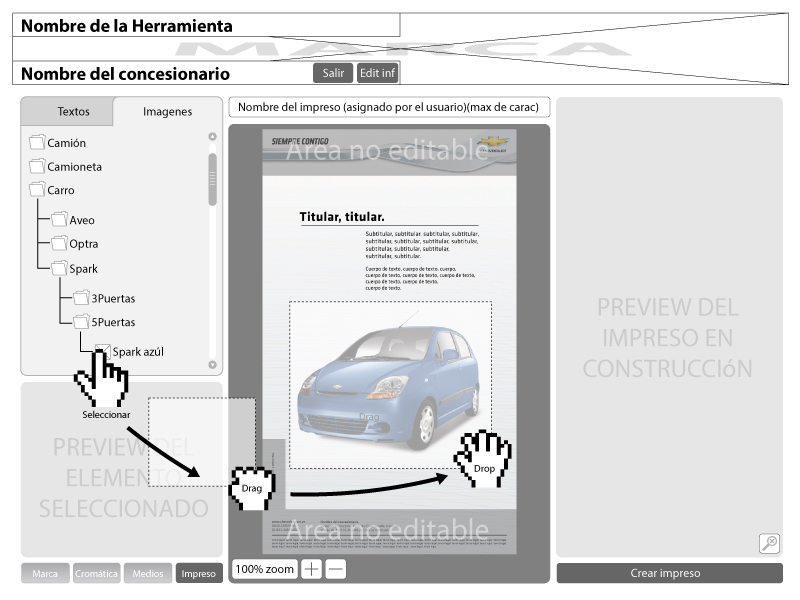Click the zoom out minus button

336,569
